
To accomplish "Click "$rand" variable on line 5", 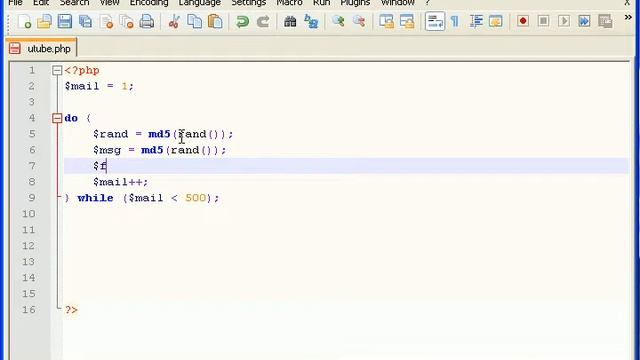I will pyautogui.click(x=111, y=134).
